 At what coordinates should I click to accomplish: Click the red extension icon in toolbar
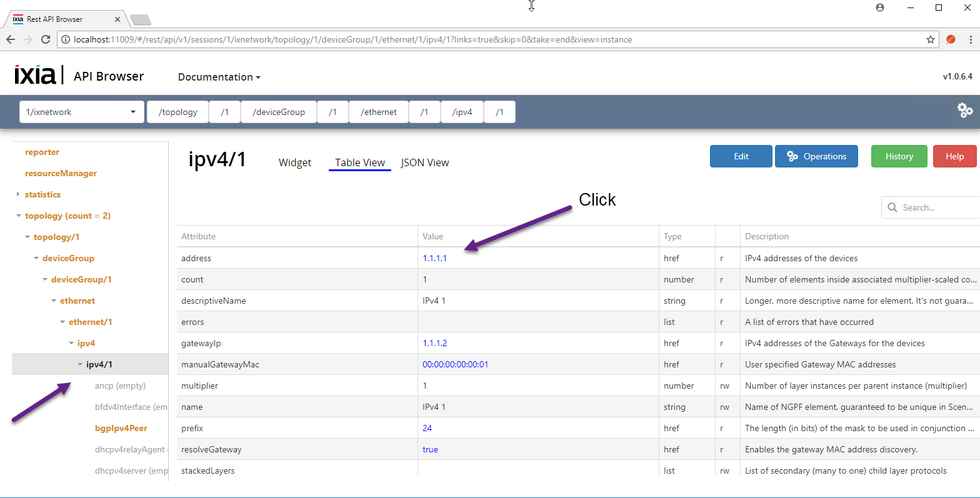(951, 39)
